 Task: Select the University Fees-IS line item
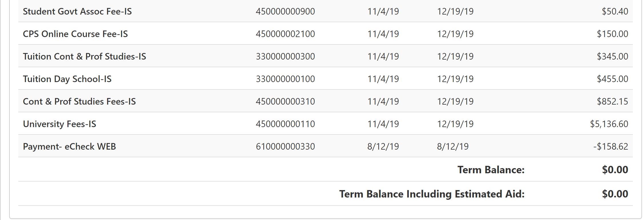(x=59, y=124)
